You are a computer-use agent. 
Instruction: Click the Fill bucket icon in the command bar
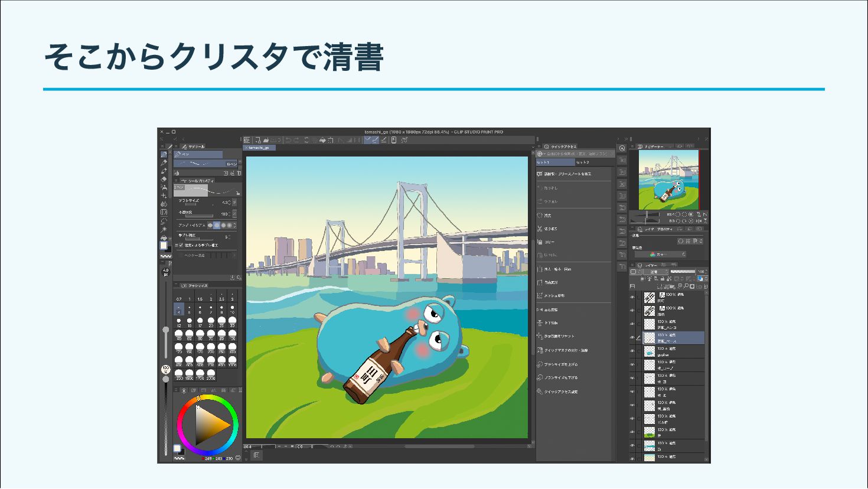(x=322, y=140)
